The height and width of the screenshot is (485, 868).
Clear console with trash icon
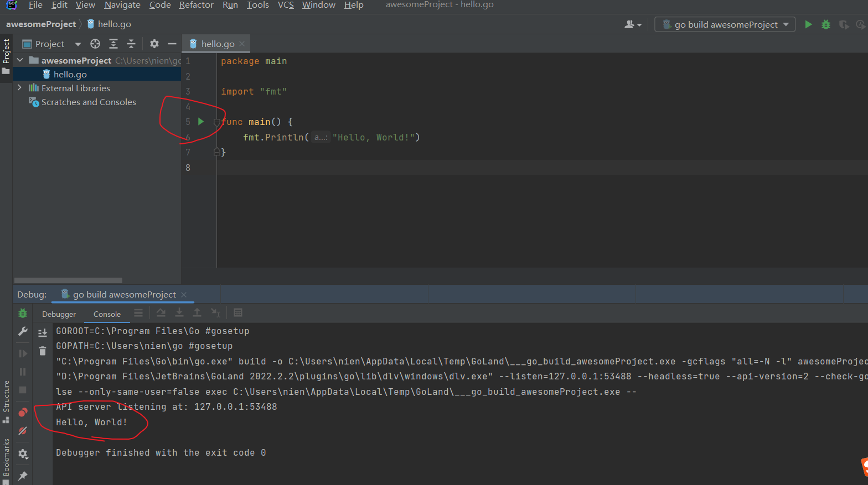pos(43,351)
